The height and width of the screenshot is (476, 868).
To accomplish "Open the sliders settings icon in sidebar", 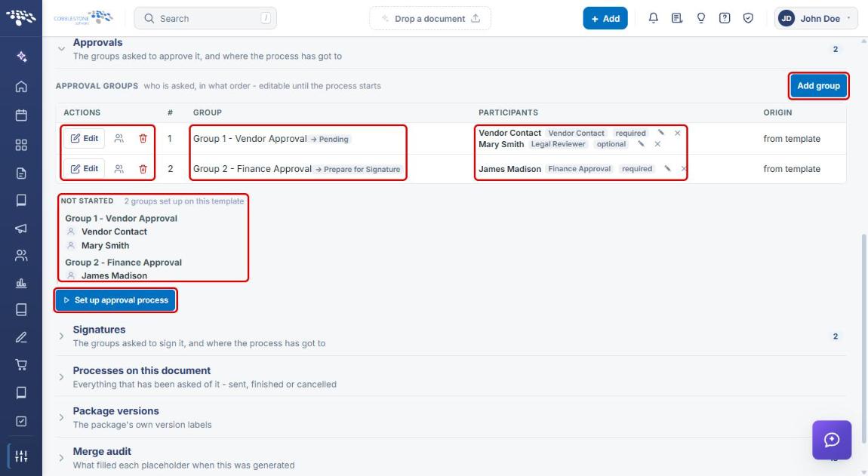I will point(21,456).
